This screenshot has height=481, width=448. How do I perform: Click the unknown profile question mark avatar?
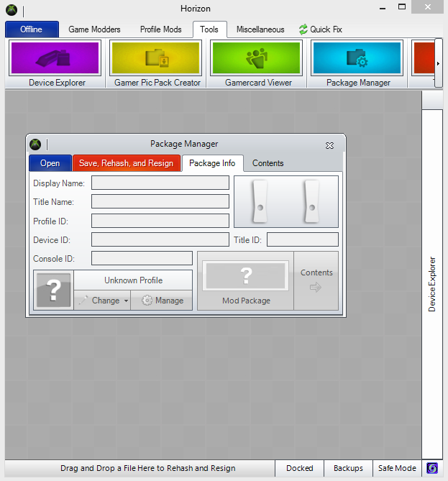coord(53,290)
